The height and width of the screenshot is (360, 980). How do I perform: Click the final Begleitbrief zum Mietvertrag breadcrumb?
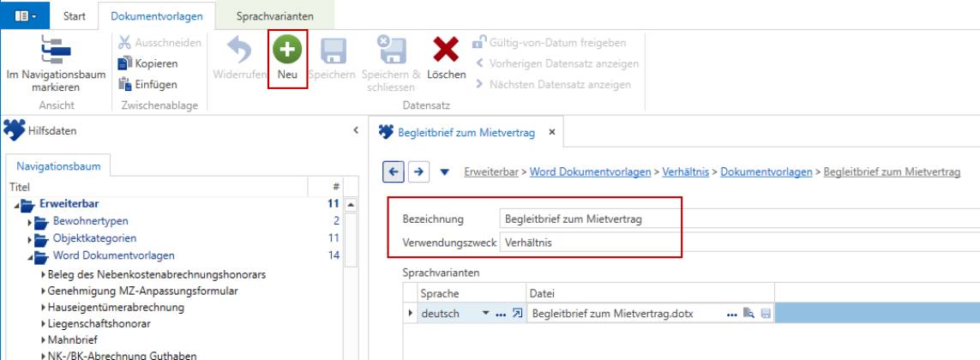892,172
